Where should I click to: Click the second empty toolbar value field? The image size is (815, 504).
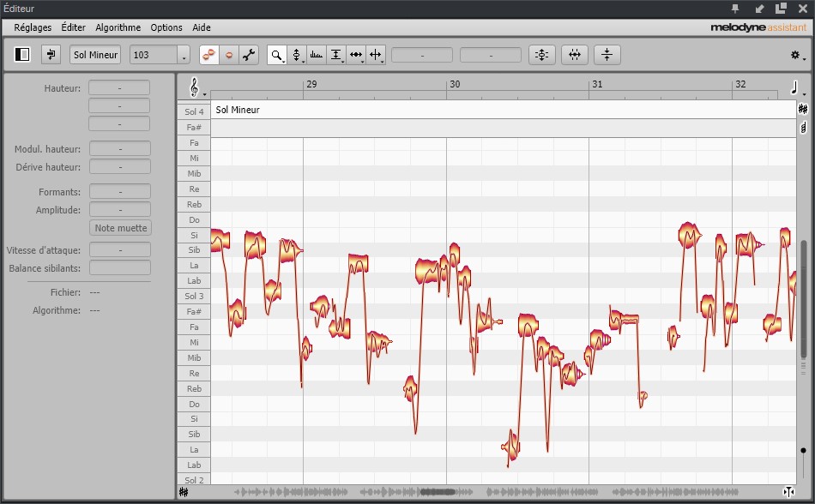coord(490,55)
